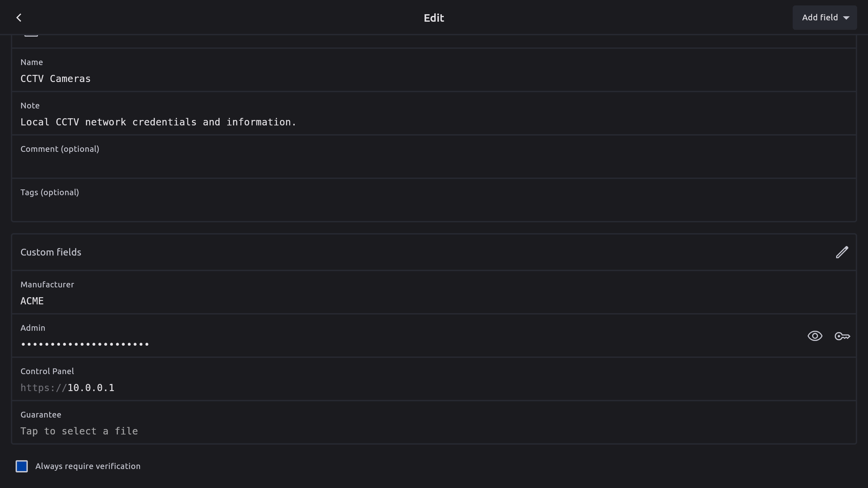
Task: Click the Edit page title
Action: [434, 18]
